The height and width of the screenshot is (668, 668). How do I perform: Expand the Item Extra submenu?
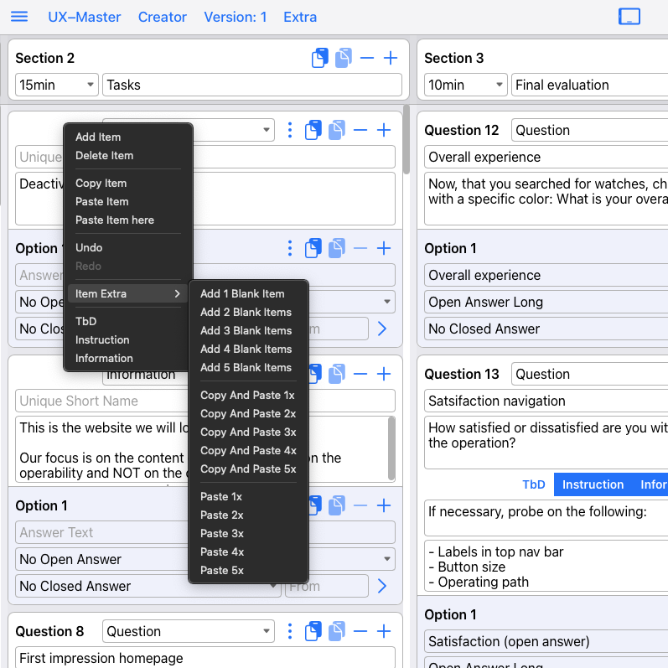(x=128, y=294)
